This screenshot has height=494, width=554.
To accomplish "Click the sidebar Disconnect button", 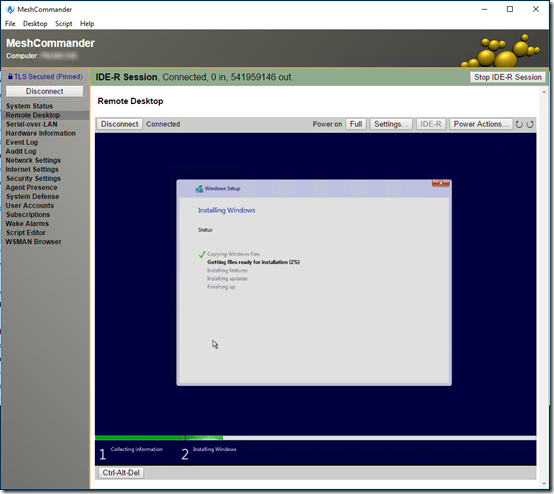I will click(45, 91).
